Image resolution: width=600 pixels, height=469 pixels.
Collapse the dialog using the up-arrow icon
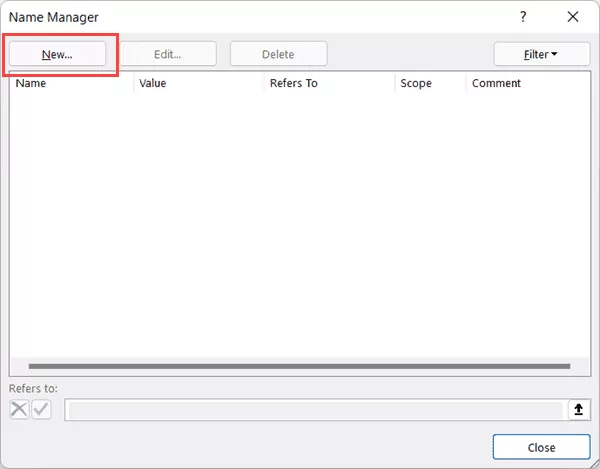point(579,410)
